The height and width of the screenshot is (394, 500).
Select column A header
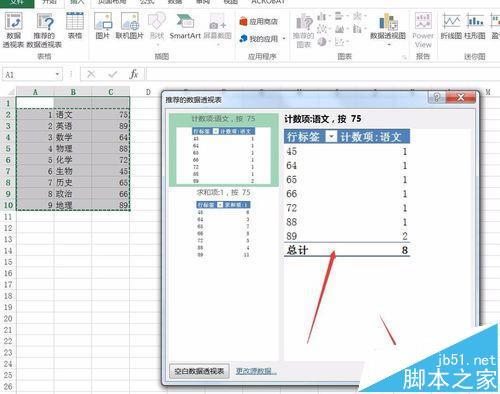pyautogui.click(x=35, y=92)
